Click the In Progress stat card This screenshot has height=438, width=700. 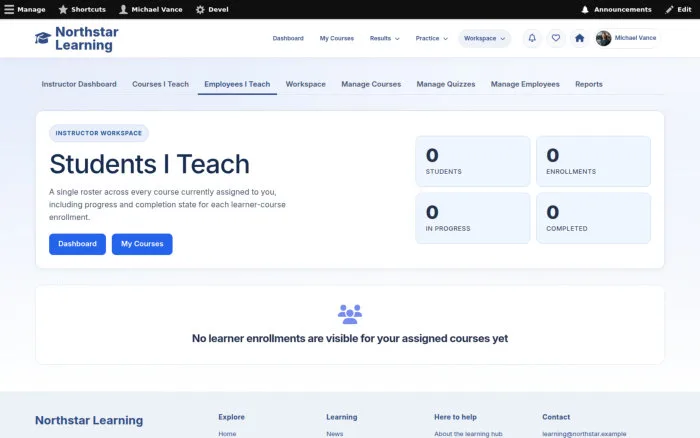[x=473, y=218]
